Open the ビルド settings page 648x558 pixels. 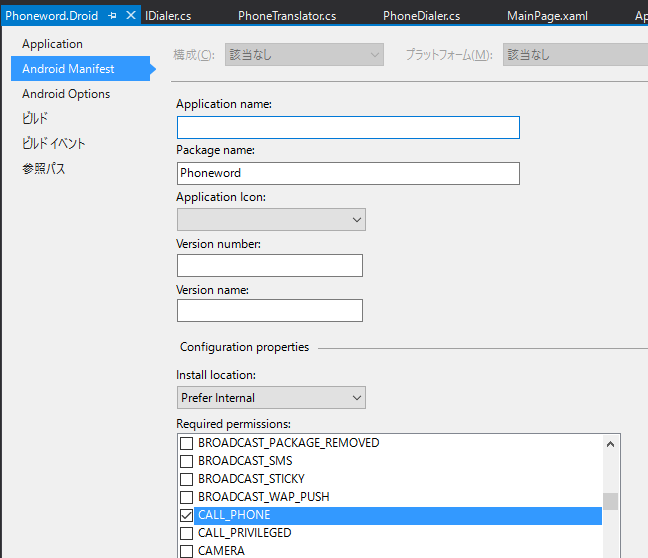pyautogui.click(x=35, y=118)
